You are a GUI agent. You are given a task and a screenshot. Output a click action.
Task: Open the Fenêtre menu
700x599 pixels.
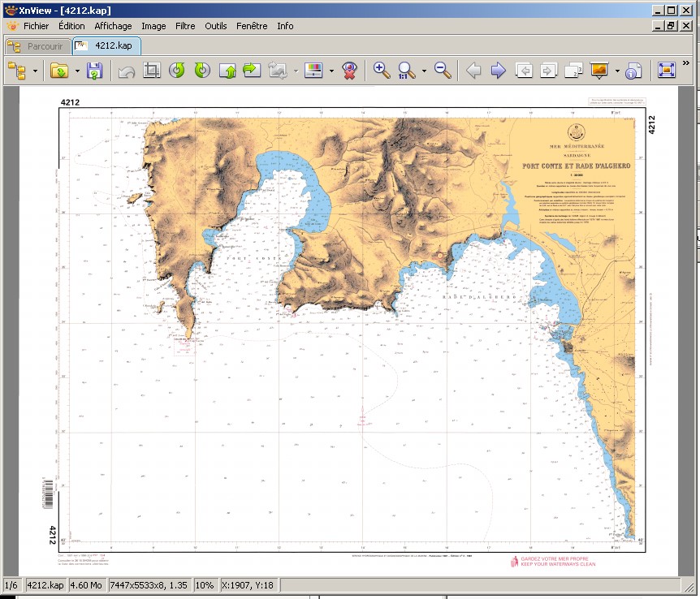pyautogui.click(x=252, y=26)
